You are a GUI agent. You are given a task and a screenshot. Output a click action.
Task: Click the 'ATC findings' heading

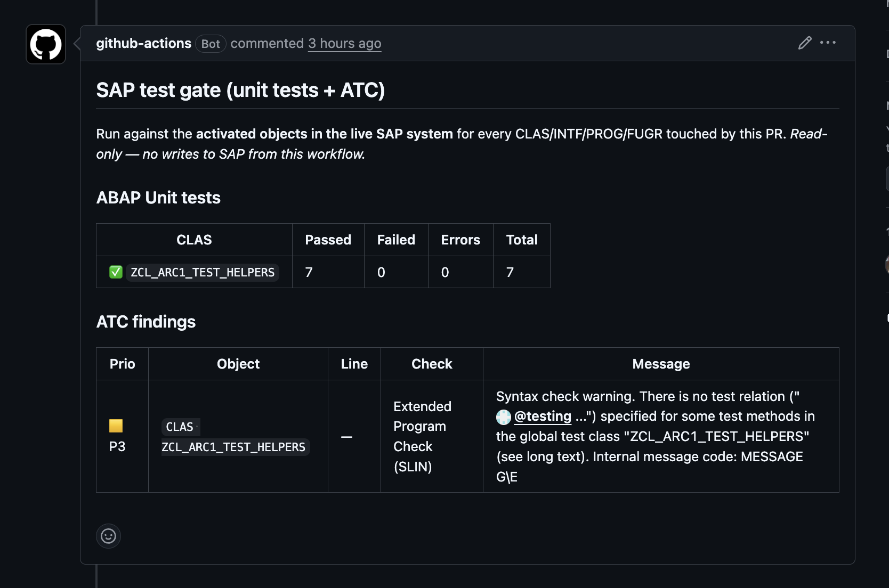tap(146, 322)
